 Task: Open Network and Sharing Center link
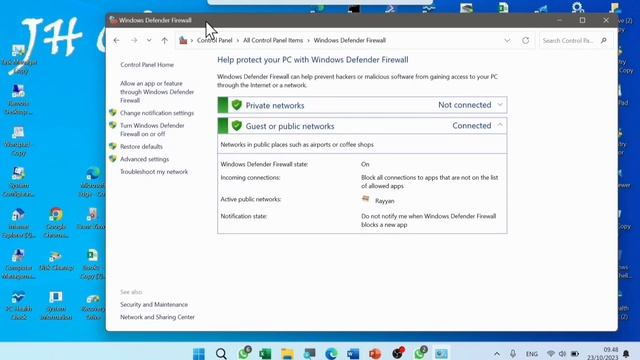[157, 317]
